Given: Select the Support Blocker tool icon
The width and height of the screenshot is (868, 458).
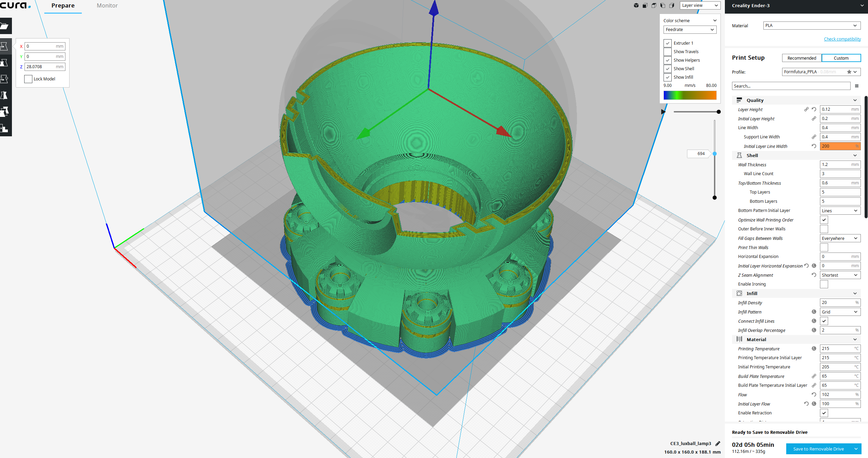Looking at the screenshot, I should click(x=4, y=128).
